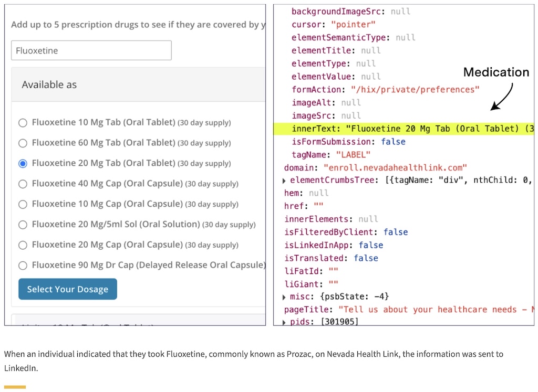This screenshot has height=392, width=538.
Task: Click the Fluoxetine drug search field
Action: coord(91,50)
